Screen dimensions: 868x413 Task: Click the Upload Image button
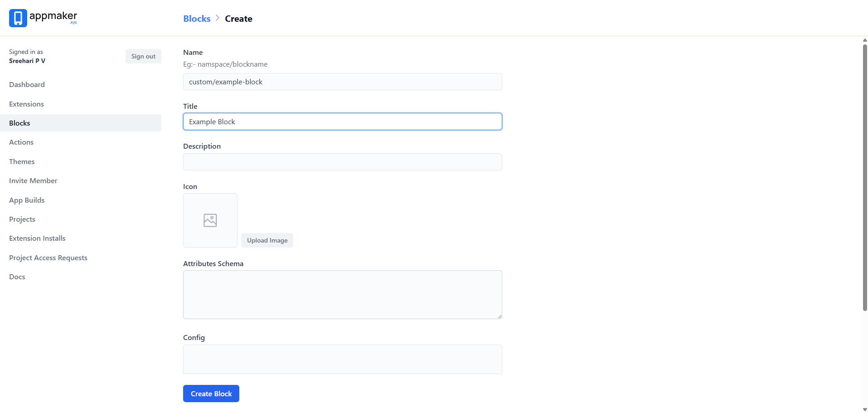pos(267,240)
